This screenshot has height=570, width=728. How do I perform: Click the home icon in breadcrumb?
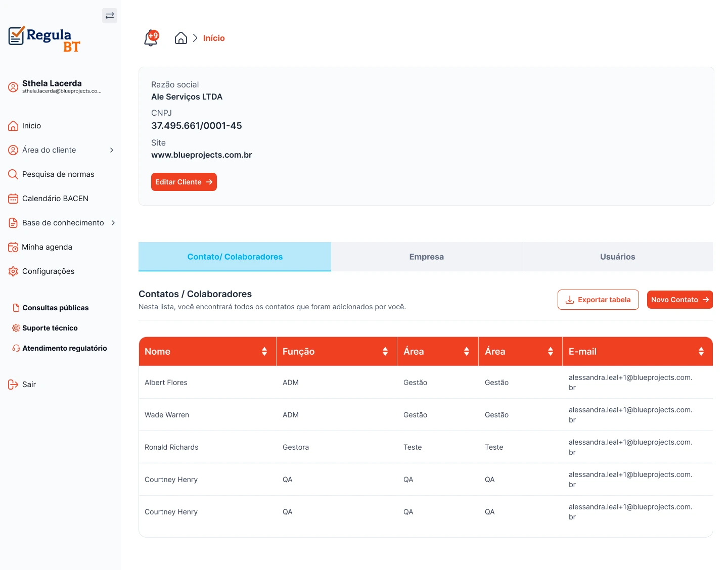[181, 38]
